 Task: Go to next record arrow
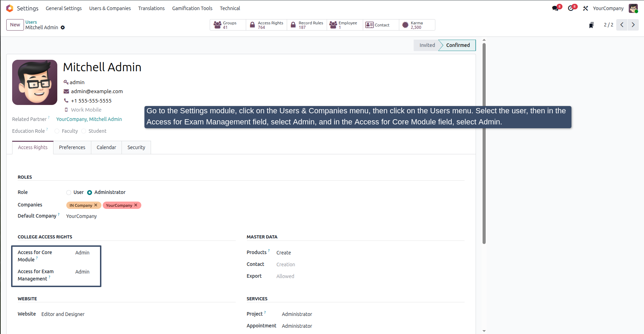pos(633,25)
